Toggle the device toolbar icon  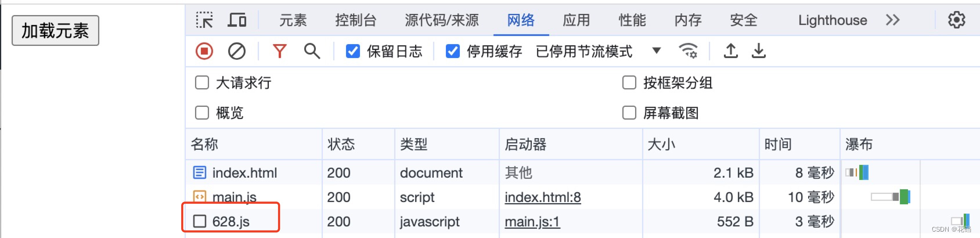click(x=237, y=20)
